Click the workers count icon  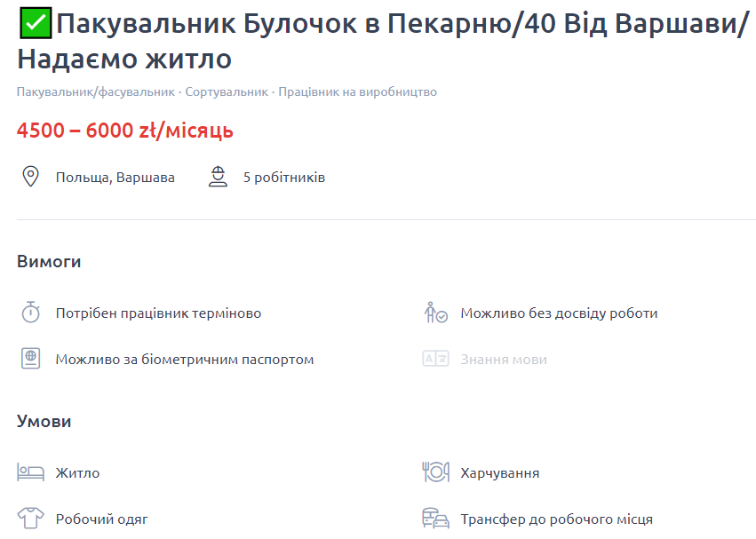[218, 176]
